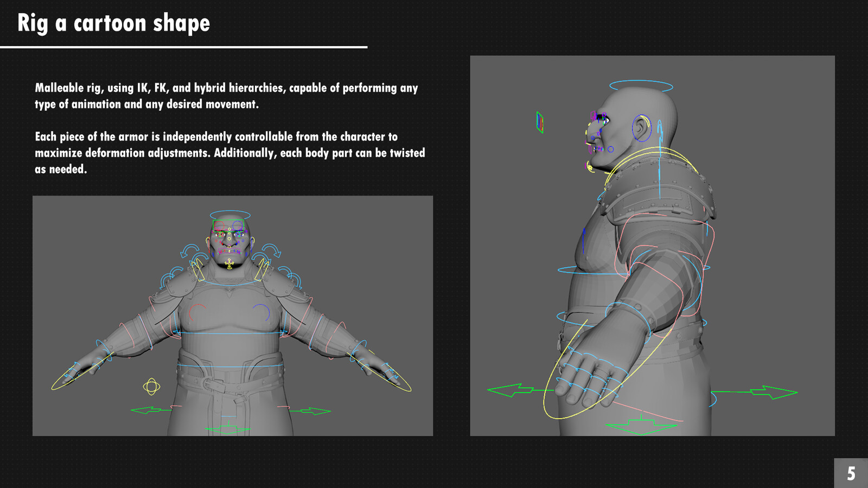
Task: Select the right green arrow control in front view
Action: pyautogui.click(x=310, y=411)
